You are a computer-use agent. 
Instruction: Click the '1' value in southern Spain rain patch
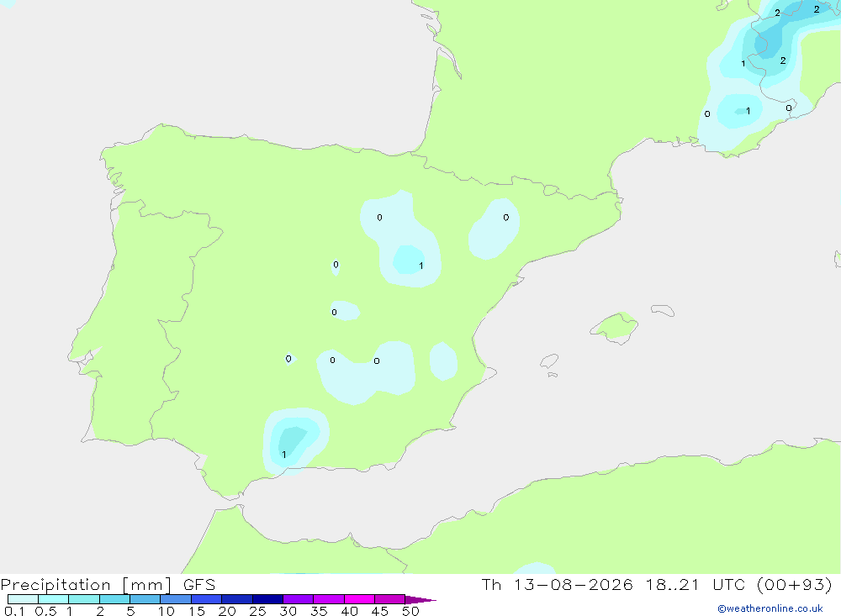point(283,455)
